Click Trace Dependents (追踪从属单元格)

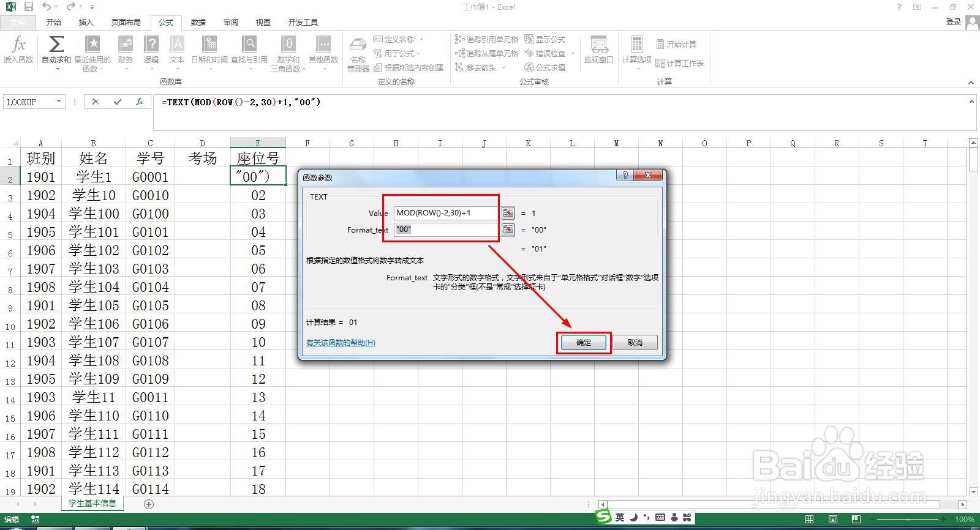486,53
